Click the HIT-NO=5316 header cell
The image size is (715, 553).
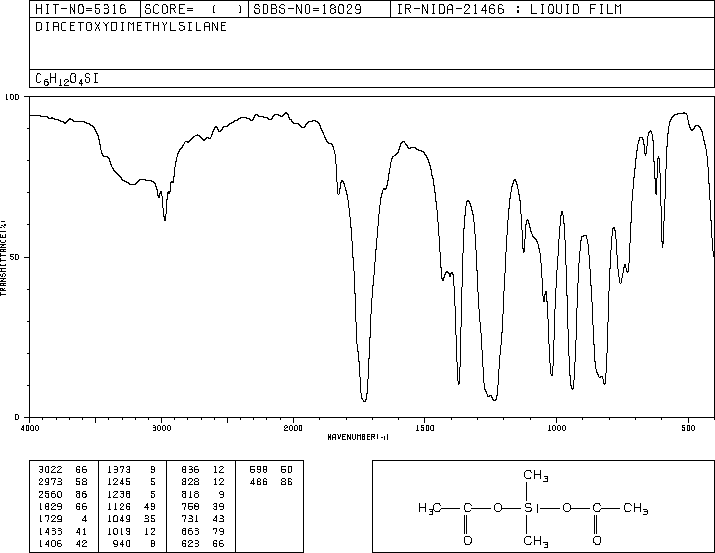84,9
